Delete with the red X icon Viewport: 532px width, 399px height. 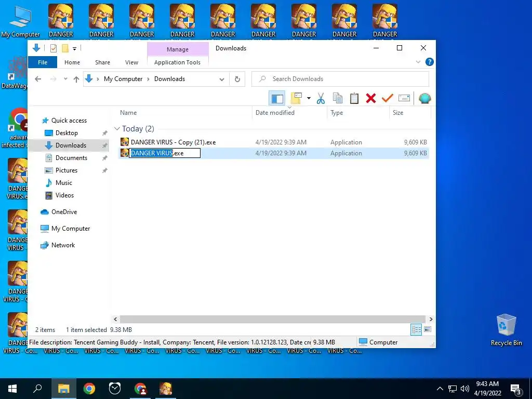(371, 98)
